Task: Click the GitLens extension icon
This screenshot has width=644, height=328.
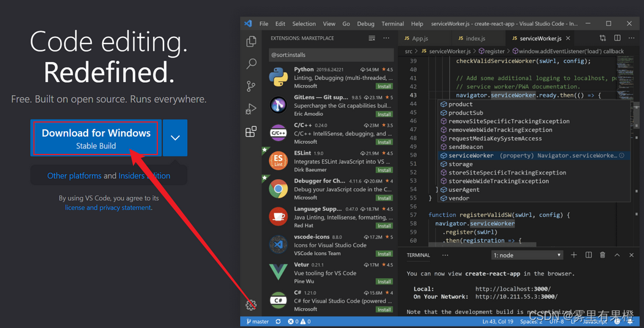Action: click(279, 105)
